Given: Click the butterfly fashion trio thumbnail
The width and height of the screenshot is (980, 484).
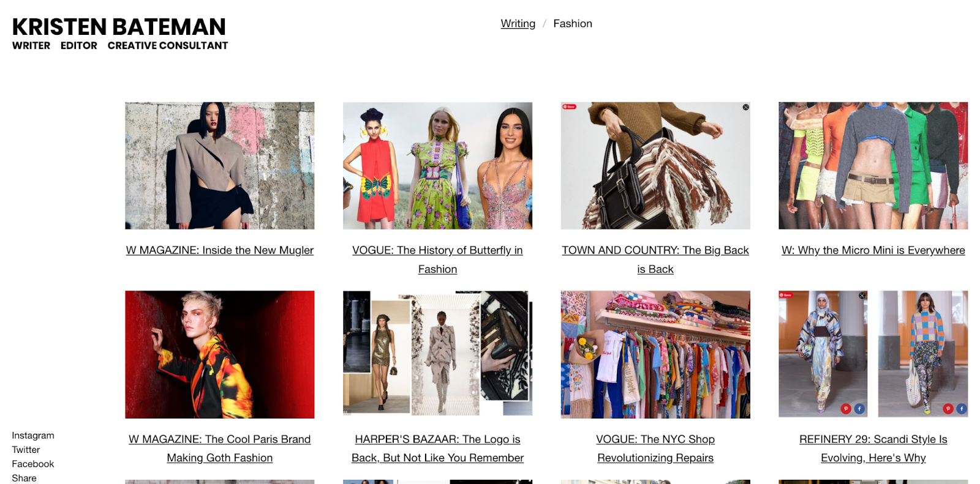Looking at the screenshot, I should pos(437,166).
